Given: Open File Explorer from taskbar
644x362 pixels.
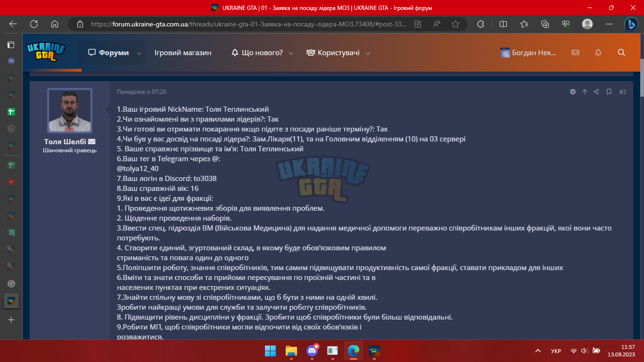Looking at the screenshot, I should tap(291, 351).
